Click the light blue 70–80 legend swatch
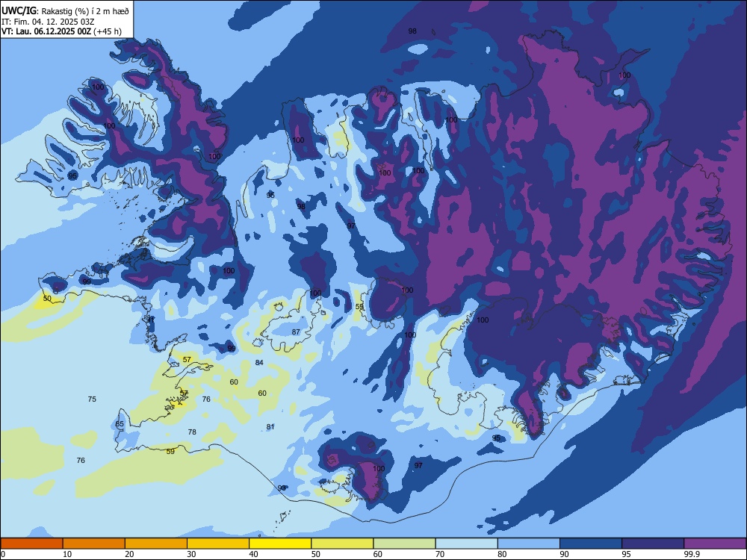 (x=466, y=544)
